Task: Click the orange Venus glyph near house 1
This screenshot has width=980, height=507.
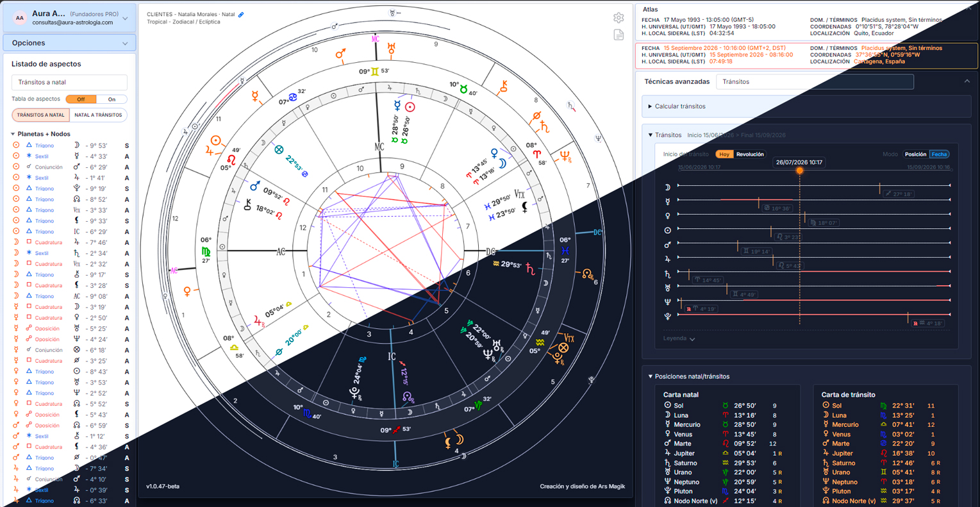Action: coord(187,292)
